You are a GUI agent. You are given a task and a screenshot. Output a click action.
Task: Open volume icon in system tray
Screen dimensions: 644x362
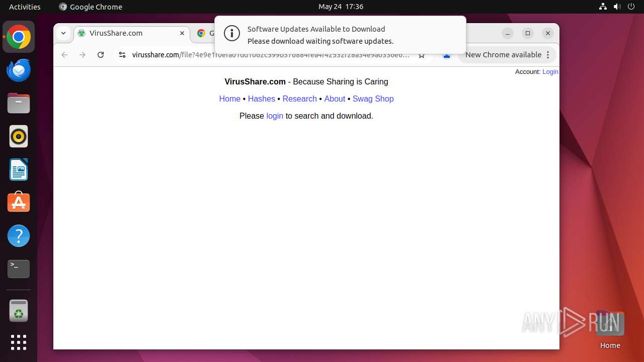click(617, 7)
